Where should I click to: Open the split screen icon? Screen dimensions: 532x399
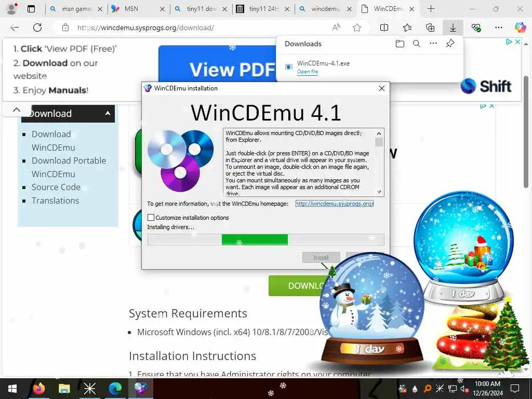click(x=384, y=28)
